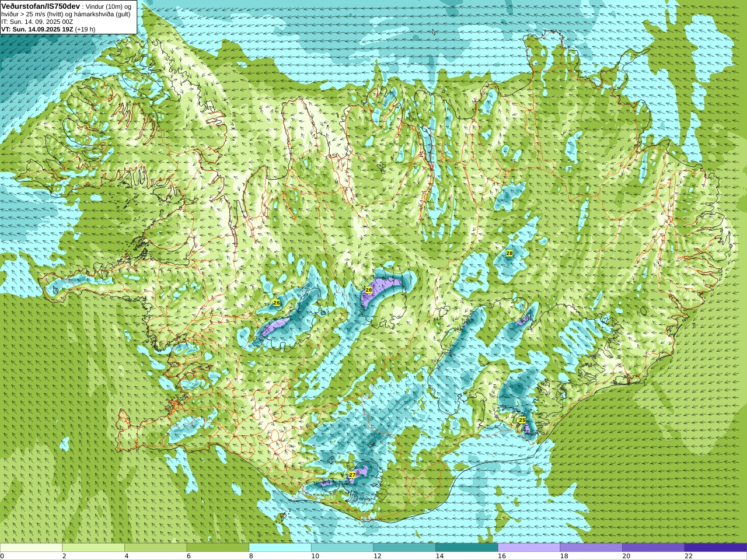Click the yellow 27 gust marker

point(352,475)
